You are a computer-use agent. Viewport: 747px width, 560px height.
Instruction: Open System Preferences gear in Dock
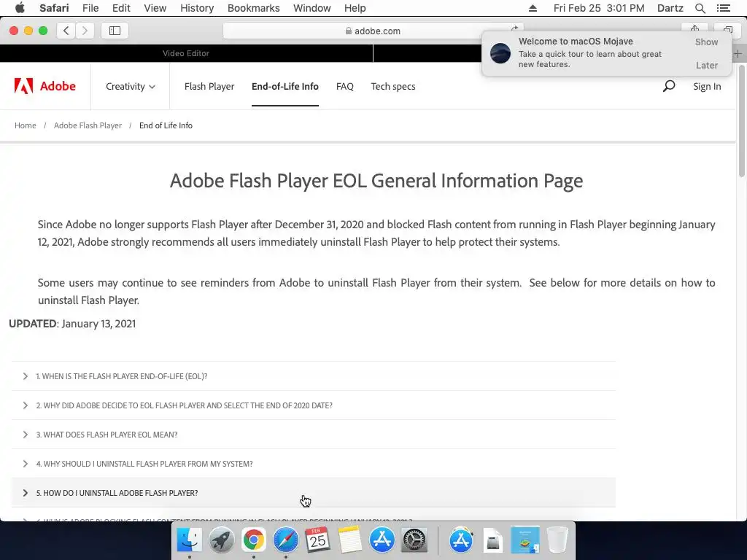click(414, 540)
